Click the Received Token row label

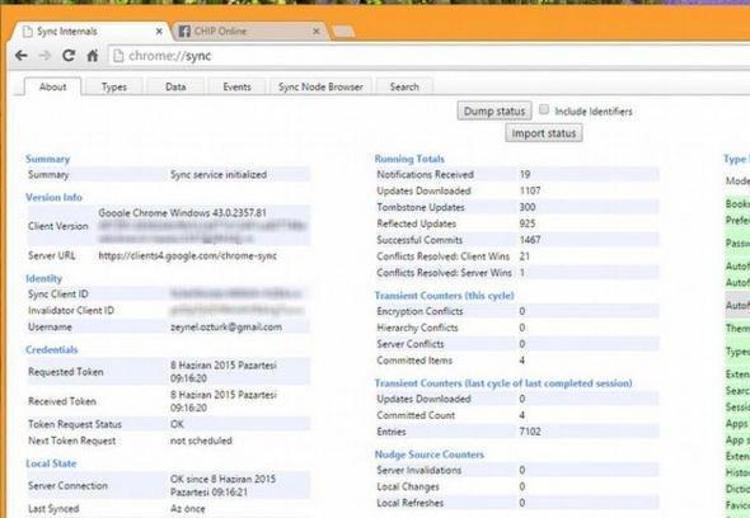click(x=62, y=401)
